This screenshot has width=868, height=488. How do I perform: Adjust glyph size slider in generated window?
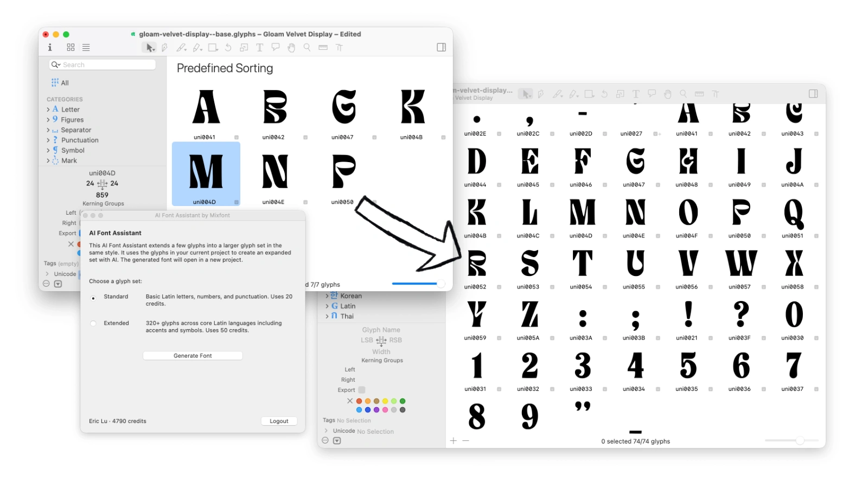tap(800, 441)
